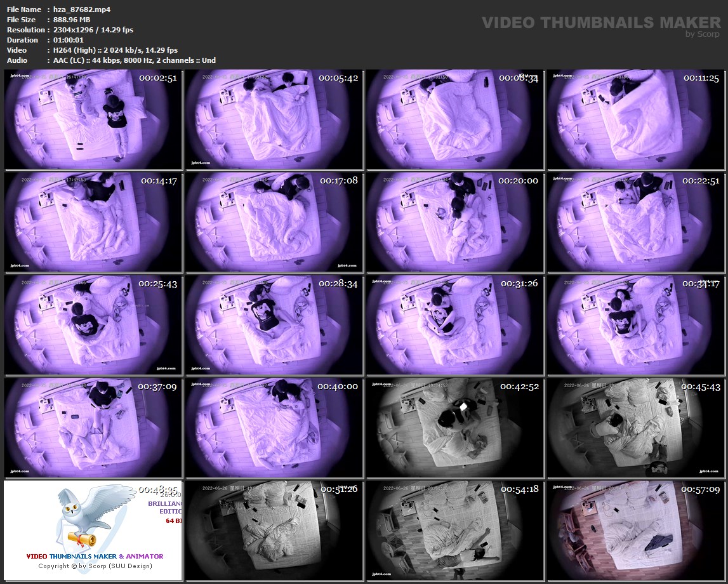This screenshot has width=728, height=584.
Task: Click the thumbnail labeled 00:37:09
Action: coord(93,428)
